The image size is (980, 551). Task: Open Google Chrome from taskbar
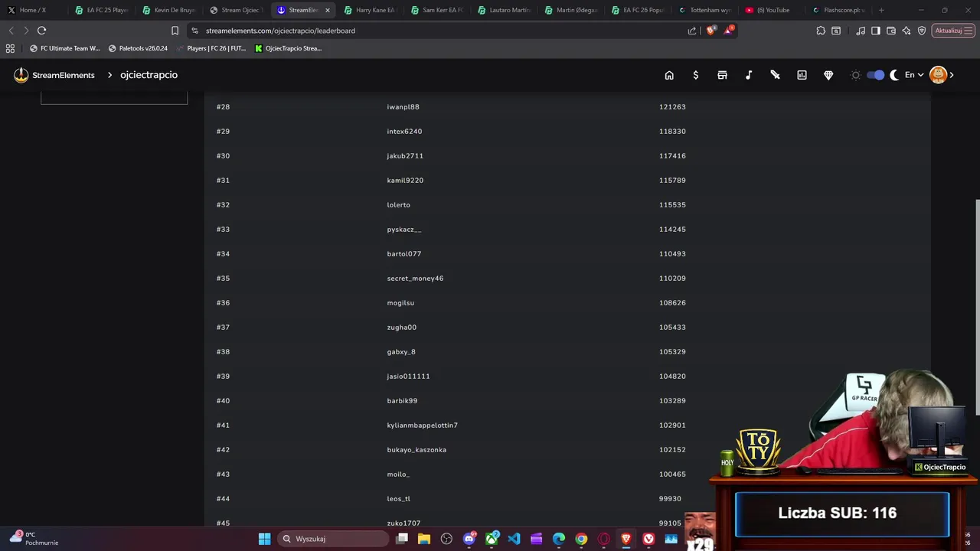(x=581, y=539)
